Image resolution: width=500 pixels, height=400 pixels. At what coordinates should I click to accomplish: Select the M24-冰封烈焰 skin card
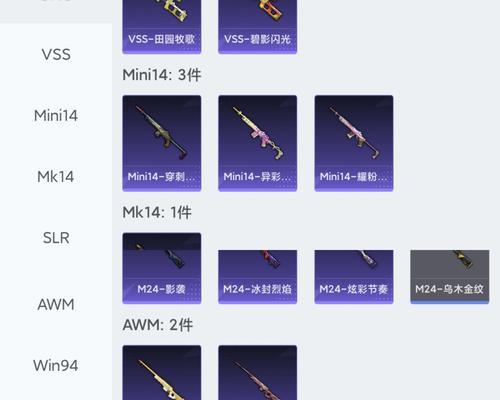click(258, 277)
